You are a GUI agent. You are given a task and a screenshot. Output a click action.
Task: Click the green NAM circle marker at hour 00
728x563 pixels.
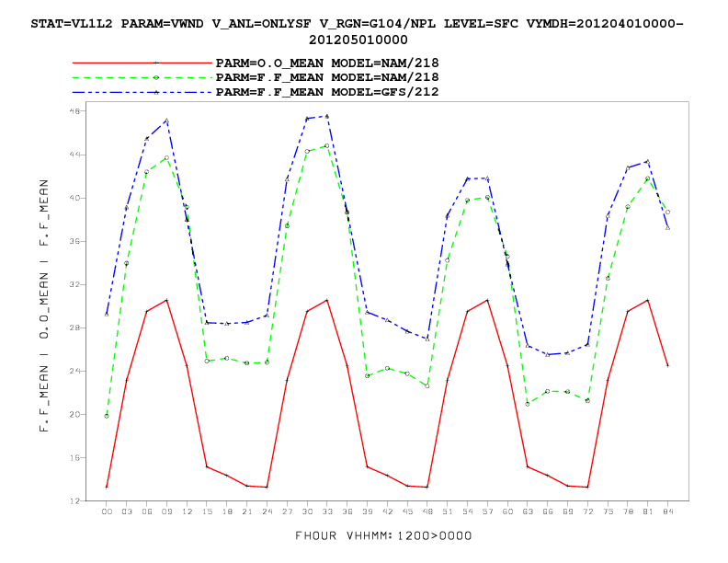pyautogui.click(x=107, y=416)
